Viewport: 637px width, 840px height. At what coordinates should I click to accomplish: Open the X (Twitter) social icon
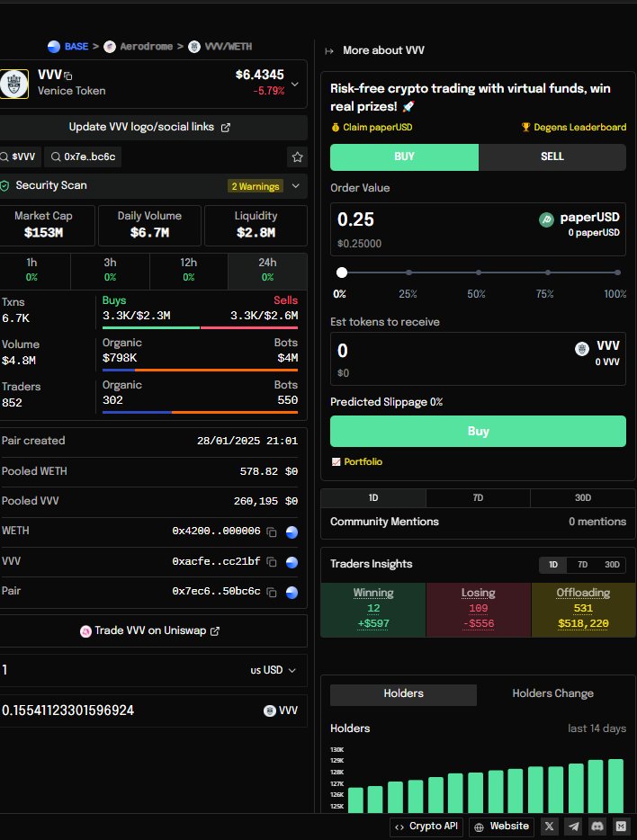point(549,827)
